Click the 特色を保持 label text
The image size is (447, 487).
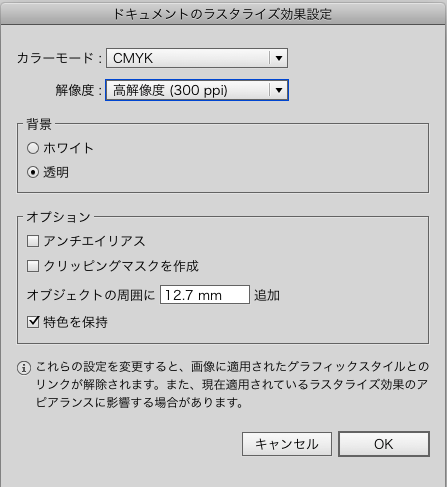[75, 322]
